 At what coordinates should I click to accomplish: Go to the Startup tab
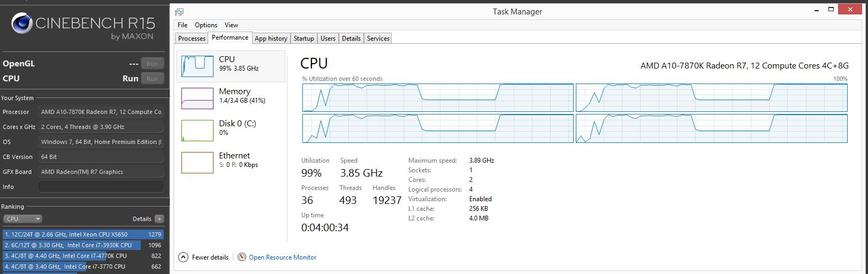point(303,39)
